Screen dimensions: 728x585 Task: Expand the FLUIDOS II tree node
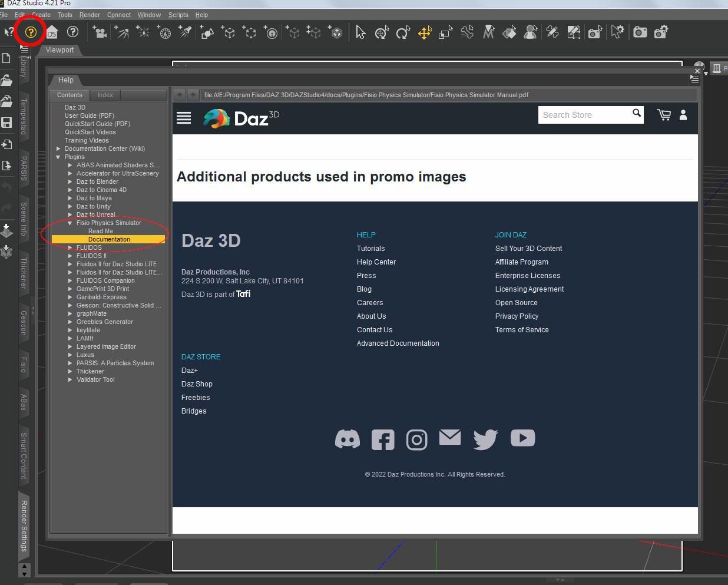point(70,256)
